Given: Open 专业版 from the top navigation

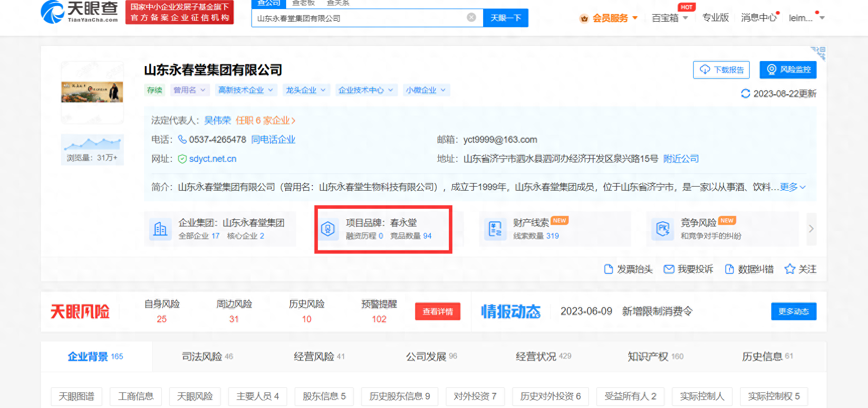Looking at the screenshot, I should (x=715, y=18).
